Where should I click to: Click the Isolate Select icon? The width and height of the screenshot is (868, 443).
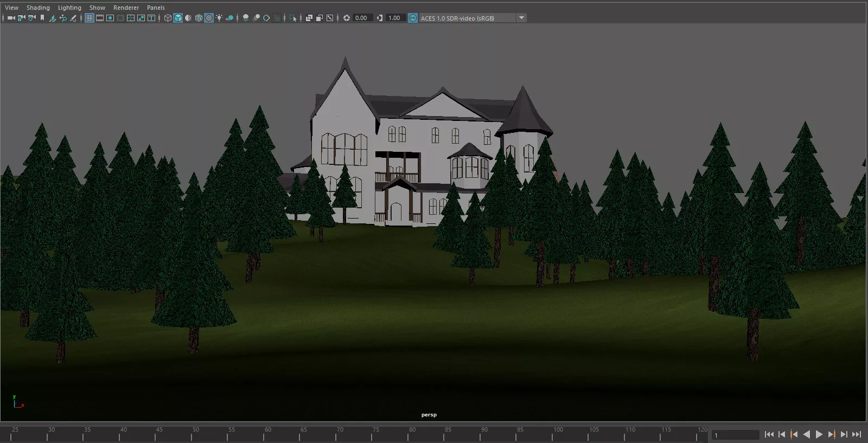point(293,18)
